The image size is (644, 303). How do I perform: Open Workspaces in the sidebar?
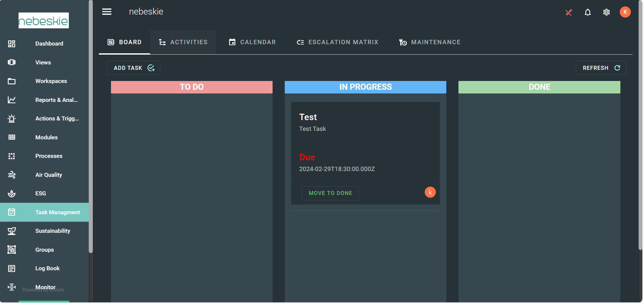pyautogui.click(x=51, y=81)
